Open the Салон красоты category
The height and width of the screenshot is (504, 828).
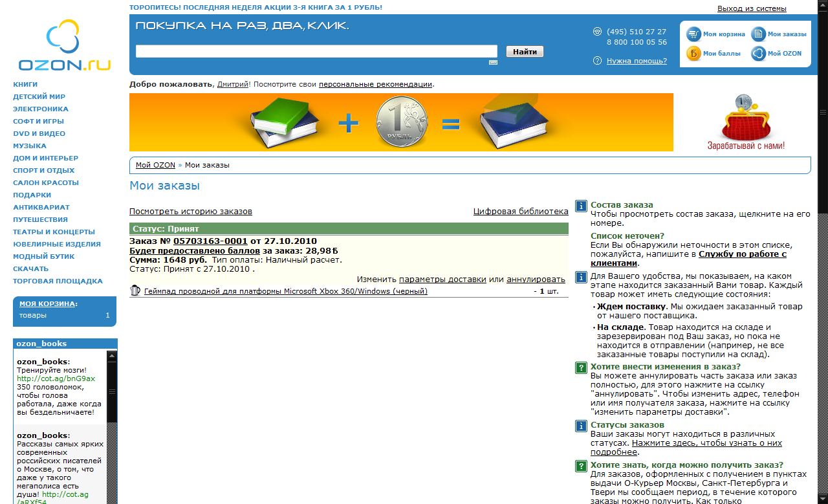point(46,182)
